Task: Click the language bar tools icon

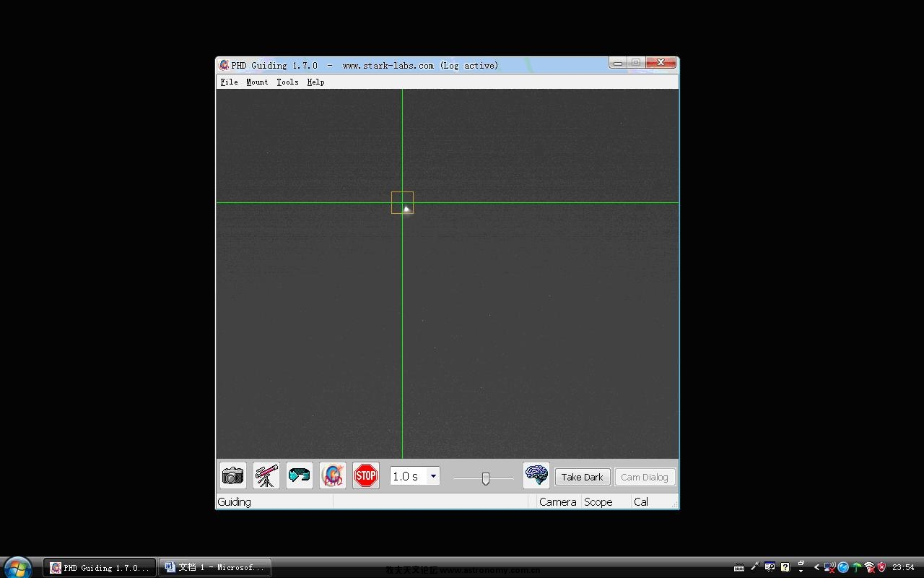Action: pyautogui.click(x=770, y=567)
